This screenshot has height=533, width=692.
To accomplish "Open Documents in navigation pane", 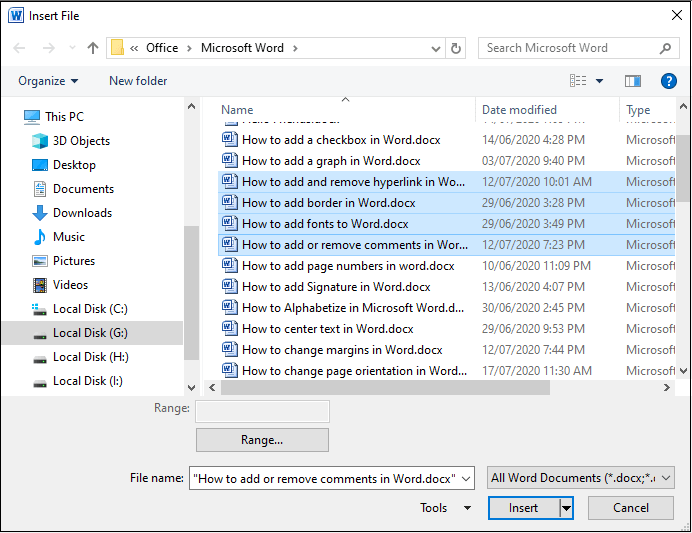I will click(73, 189).
